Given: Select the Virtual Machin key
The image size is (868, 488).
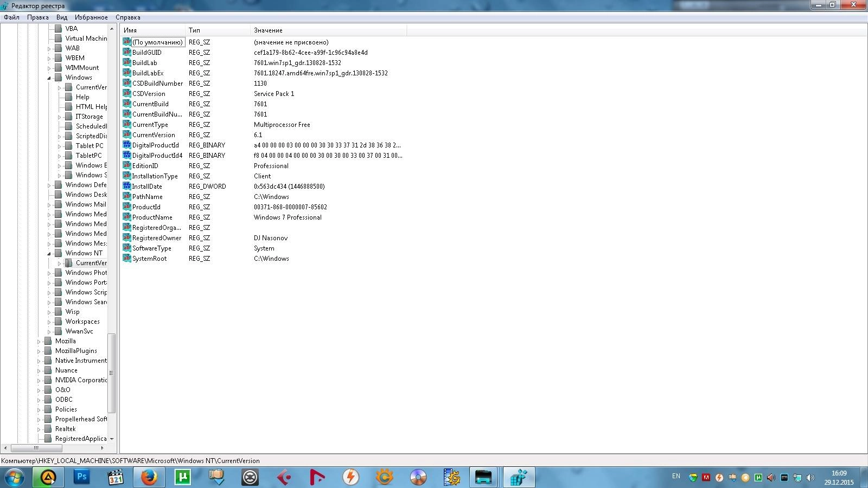Looking at the screenshot, I should click(86, 38).
